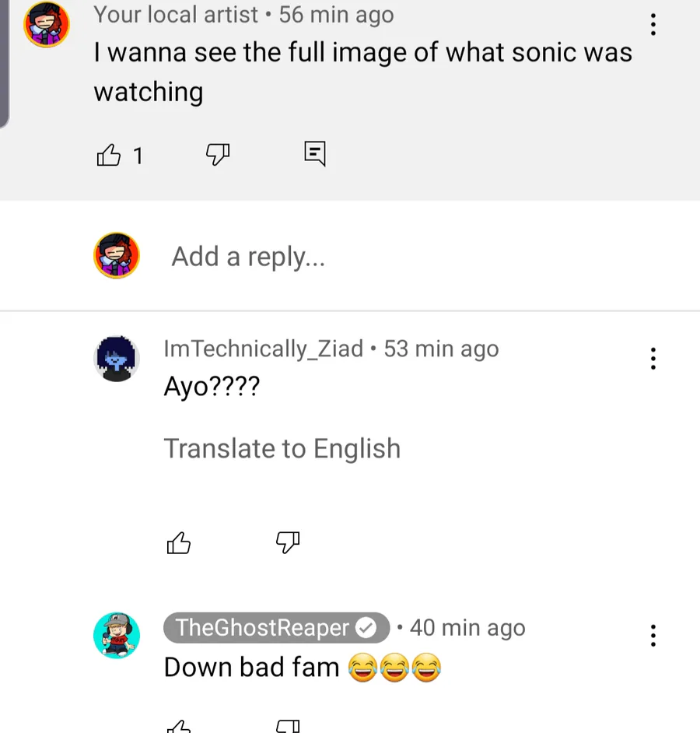Click the verified checkmark beside TheGhostReaper
This screenshot has height=733, width=700.
(366, 627)
